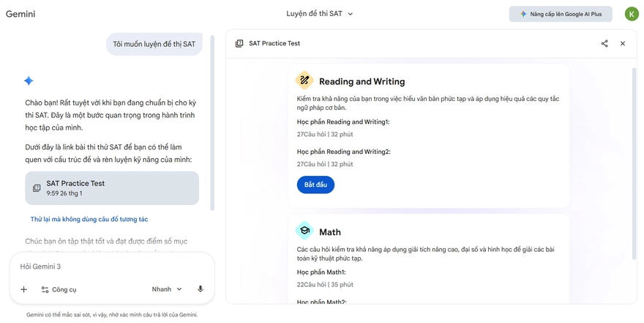Click the practice test panel scrollbar
This screenshot has width=644, height=323.
pos(635,163)
